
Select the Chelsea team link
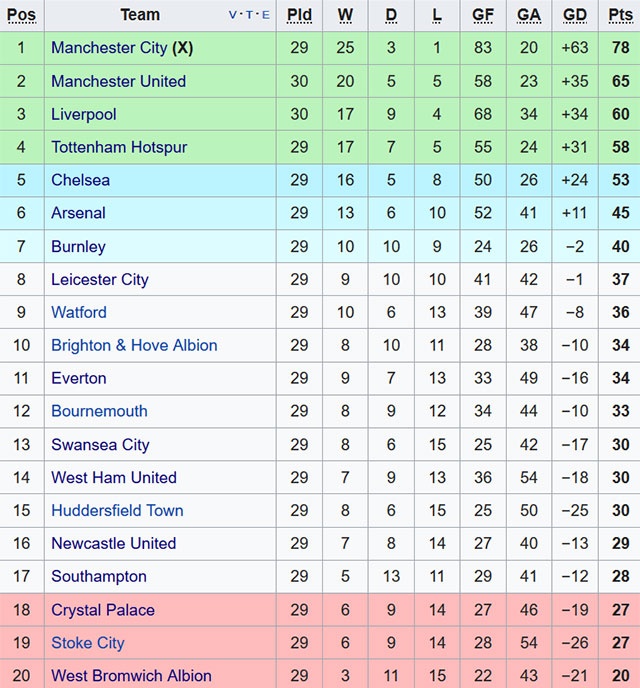(x=80, y=180)
